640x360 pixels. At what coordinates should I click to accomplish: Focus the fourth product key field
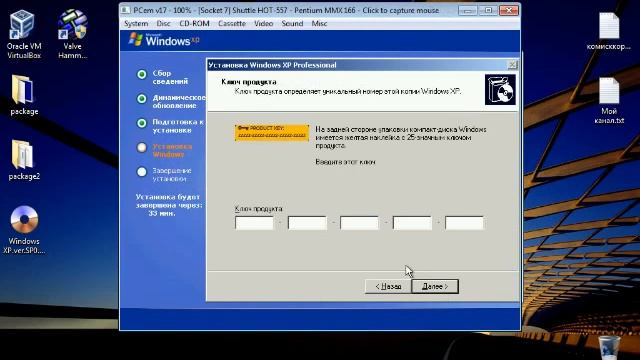point(412,223)
